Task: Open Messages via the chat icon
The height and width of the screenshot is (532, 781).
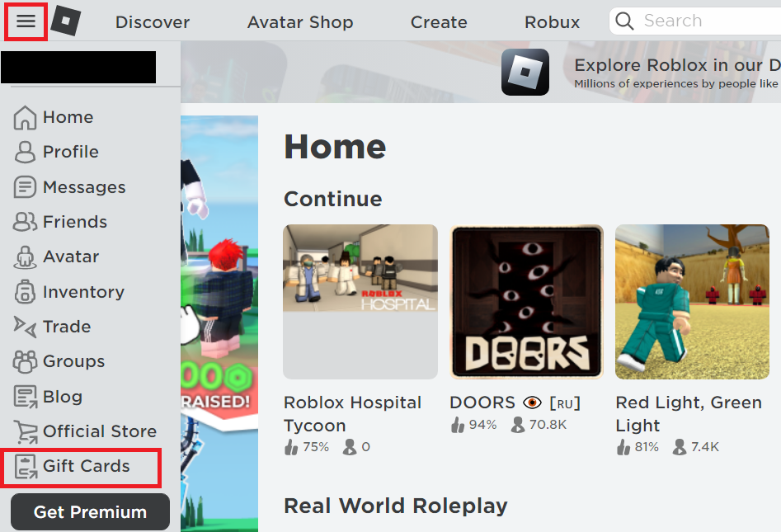Action: 25,187
